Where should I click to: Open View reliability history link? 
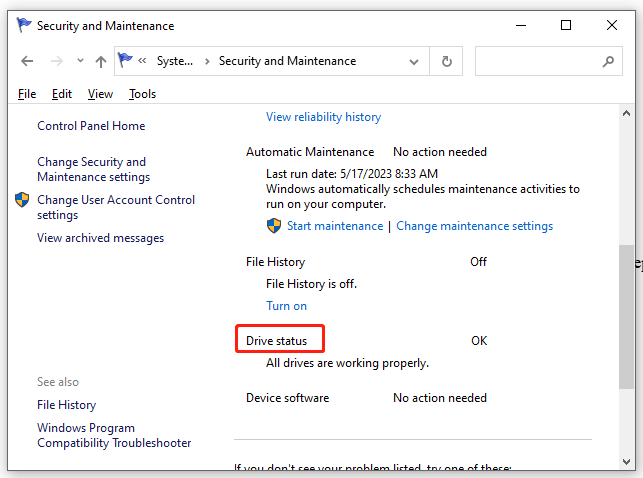click(x=324, y=117)
